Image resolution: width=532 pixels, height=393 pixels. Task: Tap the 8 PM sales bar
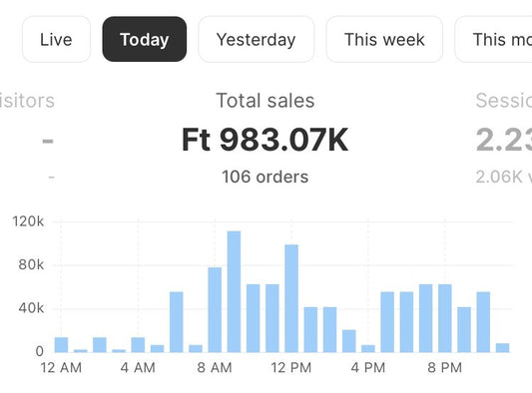tap(445, 318)
